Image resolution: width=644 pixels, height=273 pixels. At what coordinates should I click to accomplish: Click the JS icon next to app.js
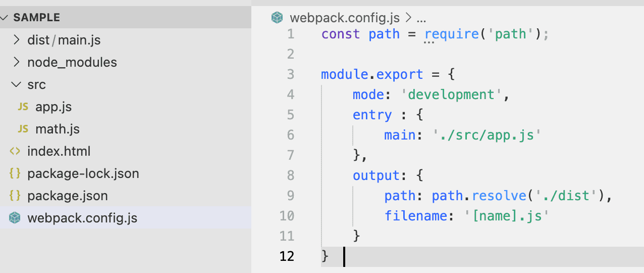click(x=23, y=107)
